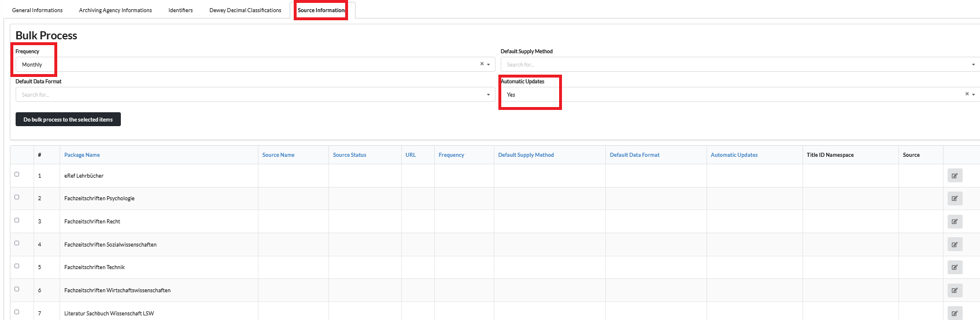Sort table by Package Name column

click(x=82, y=155)
